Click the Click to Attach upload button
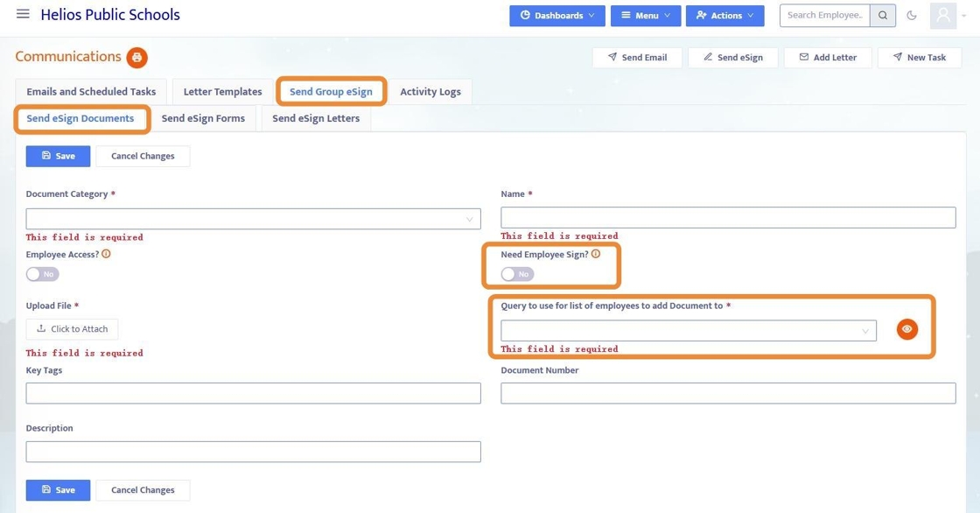Screen dimensions: 980x513 point(72,329)
